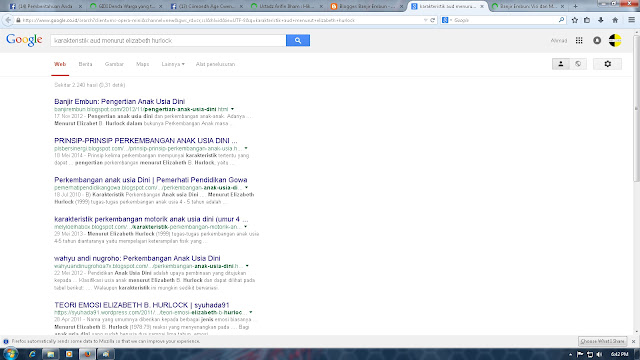Click the 6:42 PM taskbar clock

[x=619, y=354]
